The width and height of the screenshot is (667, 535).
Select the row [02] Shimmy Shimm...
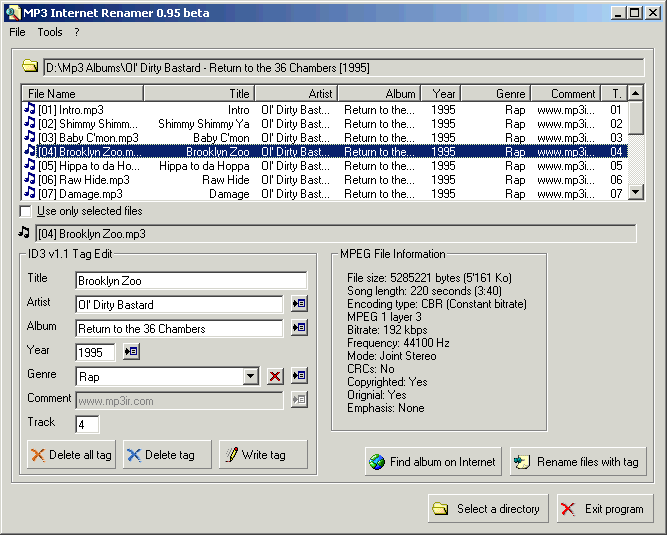[325, 124]
